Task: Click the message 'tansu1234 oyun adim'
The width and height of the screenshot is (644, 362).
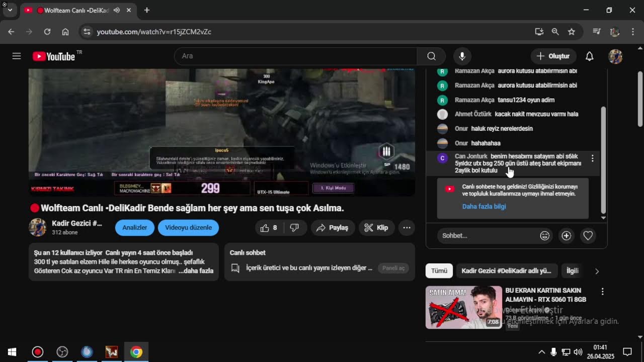Action: point(526,100)
